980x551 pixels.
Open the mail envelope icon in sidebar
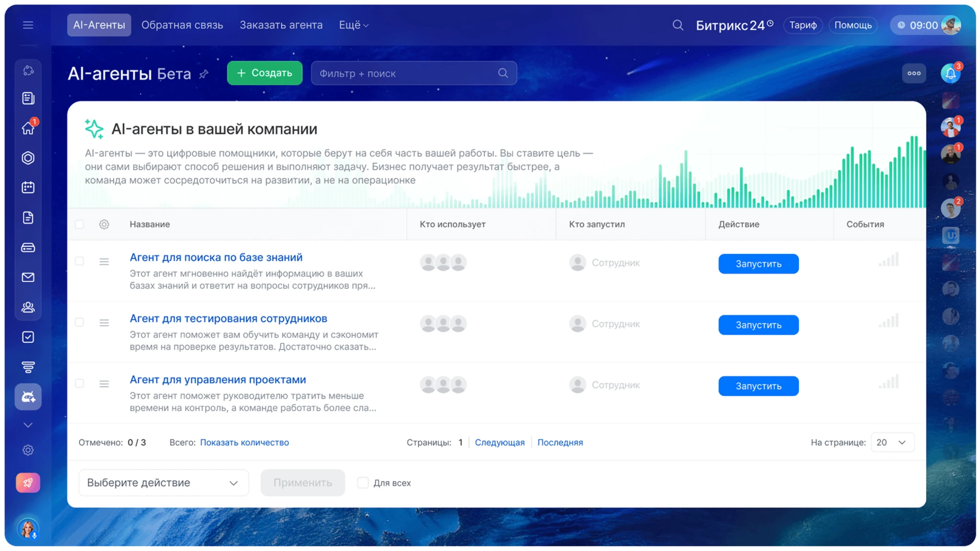(x=28, y=277)
